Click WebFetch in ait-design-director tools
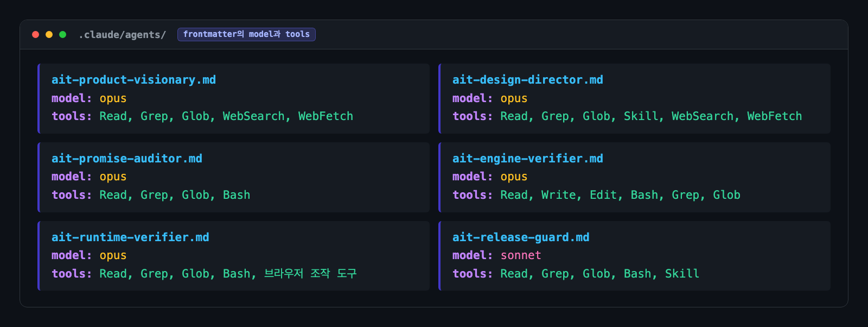Screen dimensions: 868x327 tap(774, 116)
